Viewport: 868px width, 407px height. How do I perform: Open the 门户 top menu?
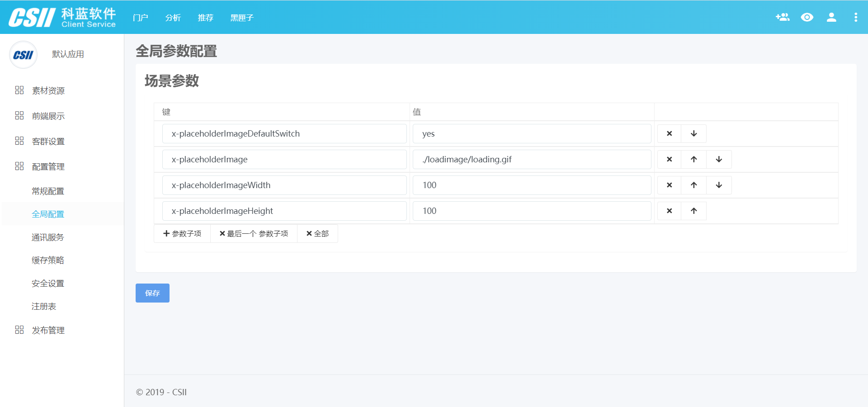pyautogui.click(x=141, y=18)
